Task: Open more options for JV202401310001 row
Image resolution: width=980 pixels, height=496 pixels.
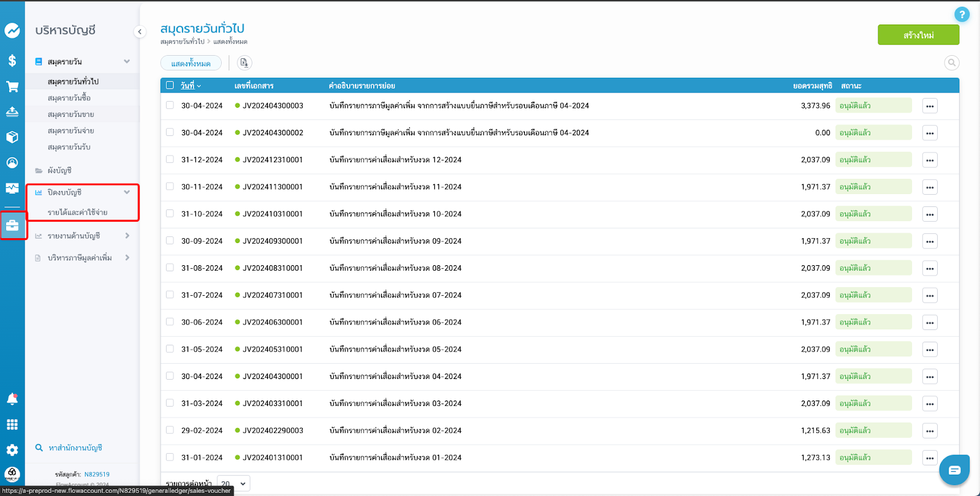Action: 929,457
